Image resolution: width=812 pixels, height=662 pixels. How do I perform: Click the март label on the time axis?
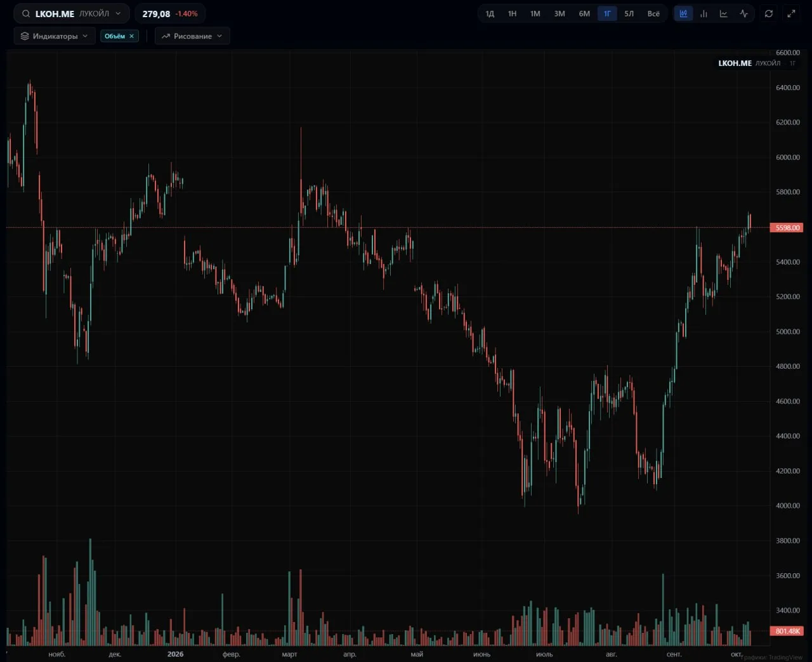click(289, 654)
